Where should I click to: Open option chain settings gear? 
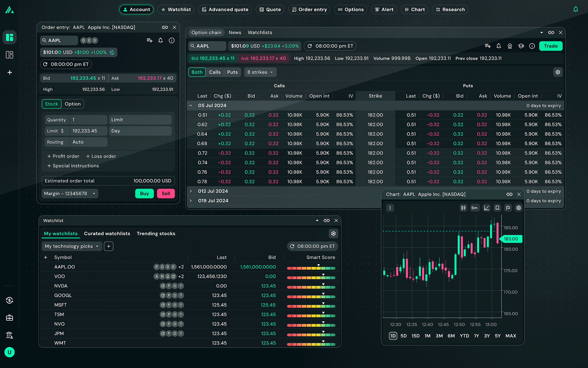click(x=558, y=72)
